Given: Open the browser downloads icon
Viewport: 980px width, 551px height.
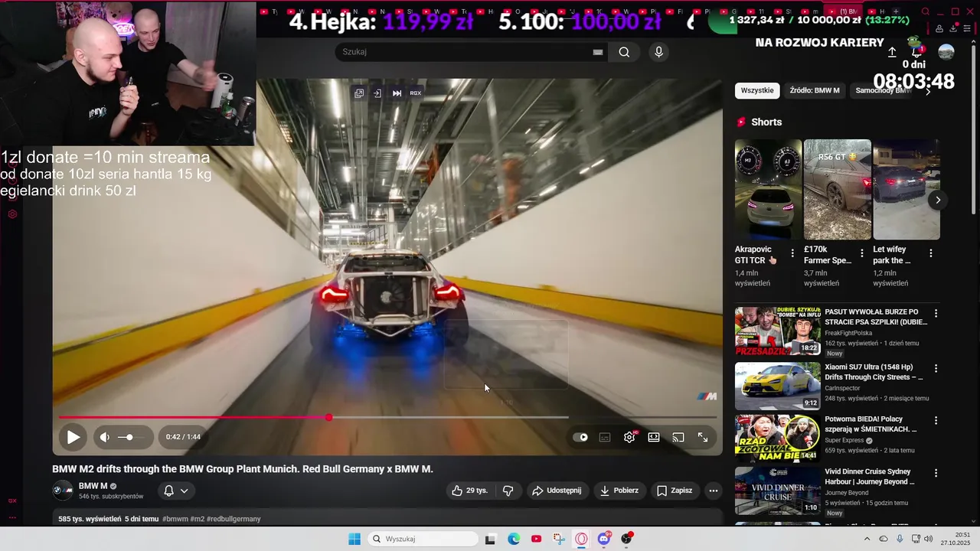Looking at the screenshot, I should 954,28.
